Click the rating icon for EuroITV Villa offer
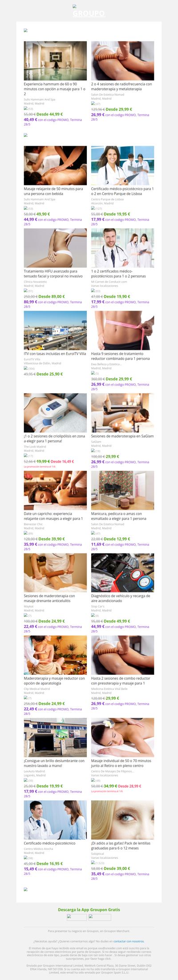 (26, 368)
